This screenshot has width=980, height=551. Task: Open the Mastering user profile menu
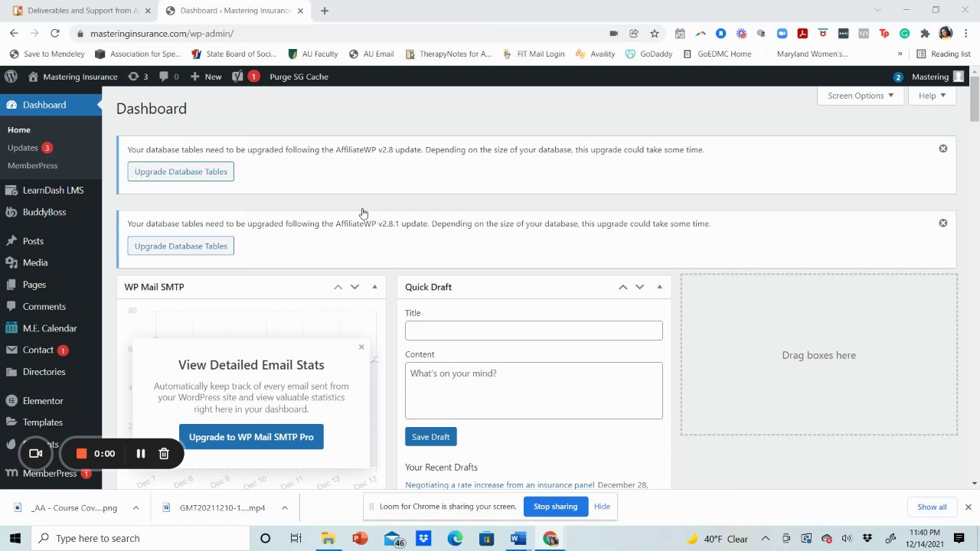pos(937,77)
